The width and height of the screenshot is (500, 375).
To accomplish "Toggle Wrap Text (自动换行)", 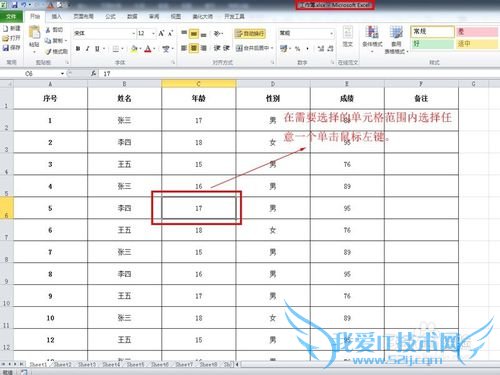I will (x=250, y=33).
